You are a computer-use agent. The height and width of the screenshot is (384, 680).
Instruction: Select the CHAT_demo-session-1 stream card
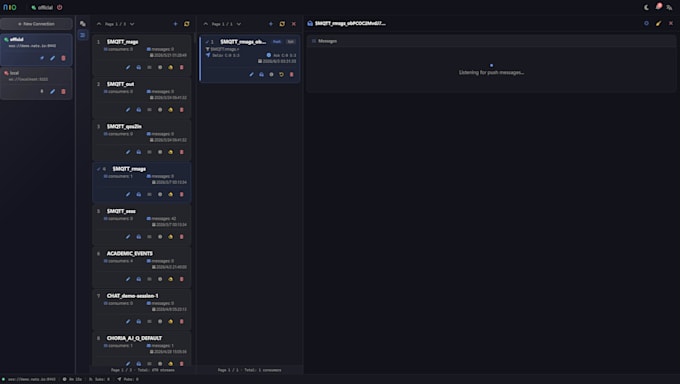(142, 309)
